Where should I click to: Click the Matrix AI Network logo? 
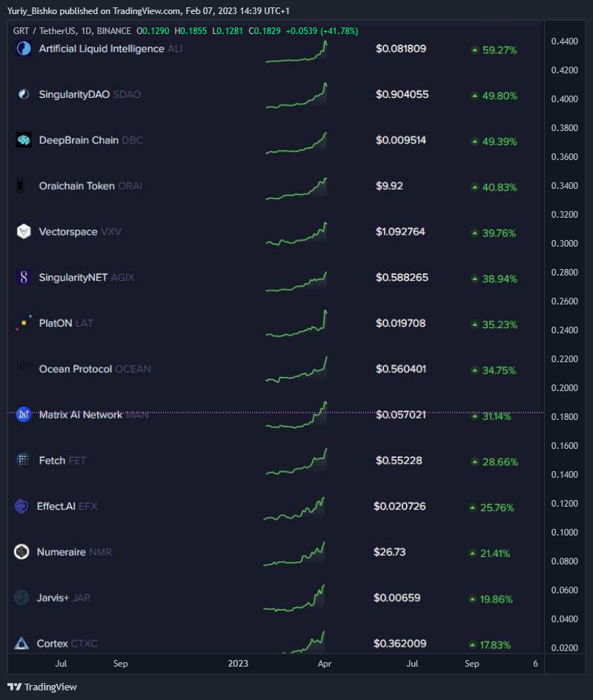(24, 415)
